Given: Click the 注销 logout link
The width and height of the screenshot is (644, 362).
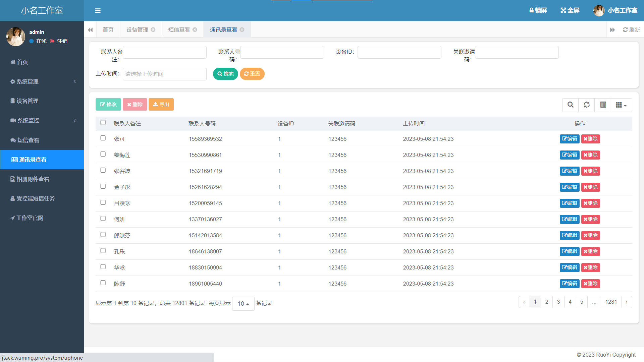Looking at the screenshot, I should pyautogui.click(x=59, y=41).
